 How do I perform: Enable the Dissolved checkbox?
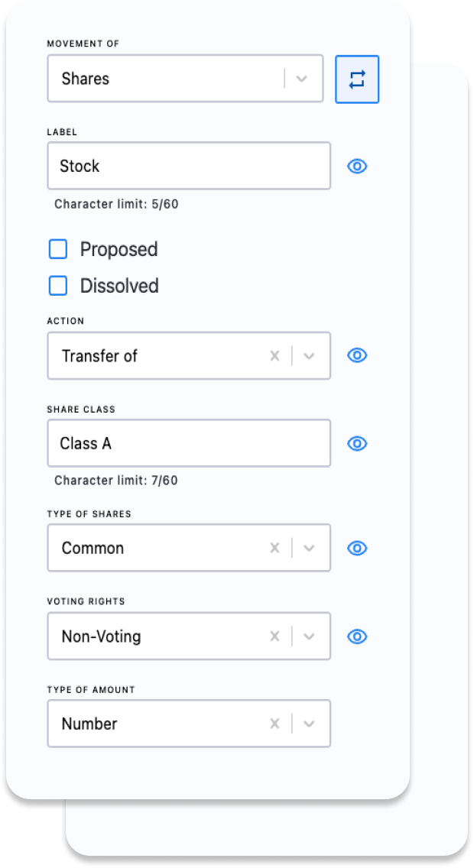(x=58, y=285)
